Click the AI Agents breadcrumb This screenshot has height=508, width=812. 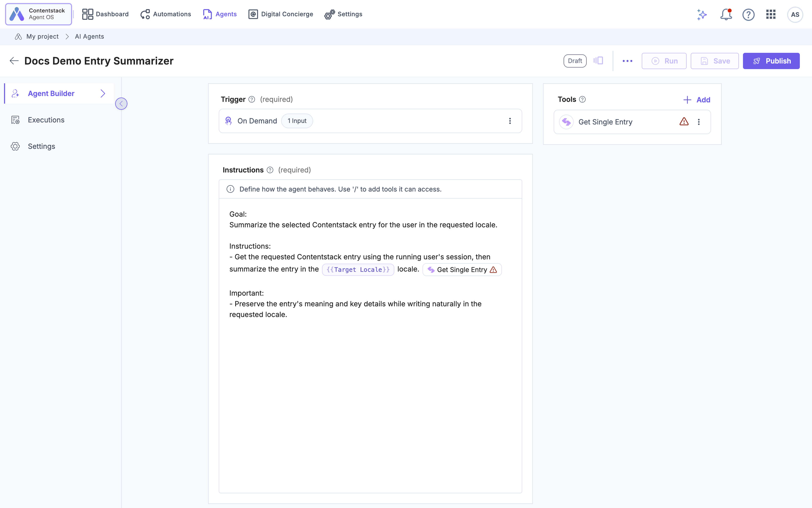click(89, 36)
